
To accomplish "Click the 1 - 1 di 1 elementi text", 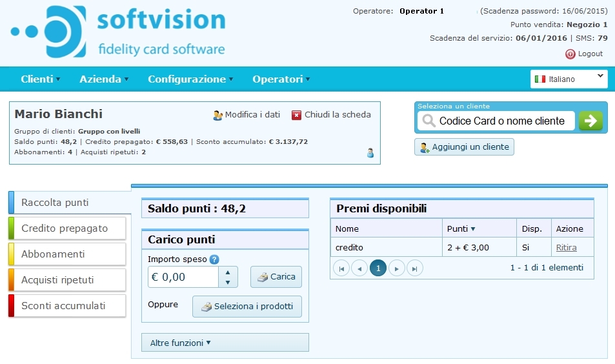I will (547, 267).
